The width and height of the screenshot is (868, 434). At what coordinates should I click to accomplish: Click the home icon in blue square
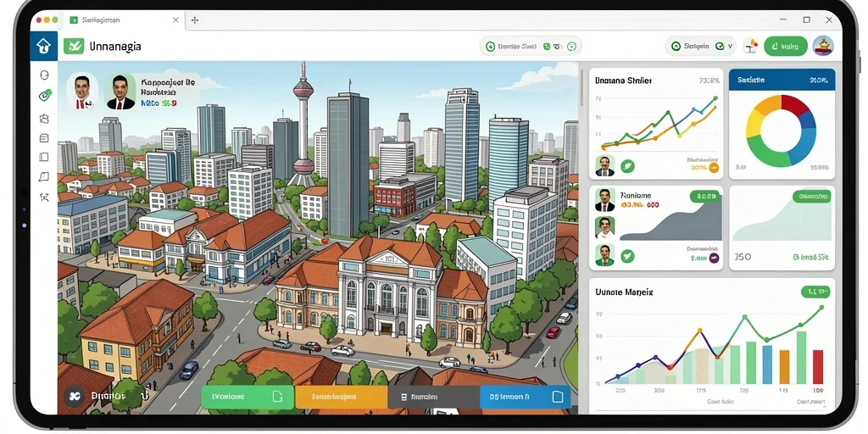click(44, 46)
